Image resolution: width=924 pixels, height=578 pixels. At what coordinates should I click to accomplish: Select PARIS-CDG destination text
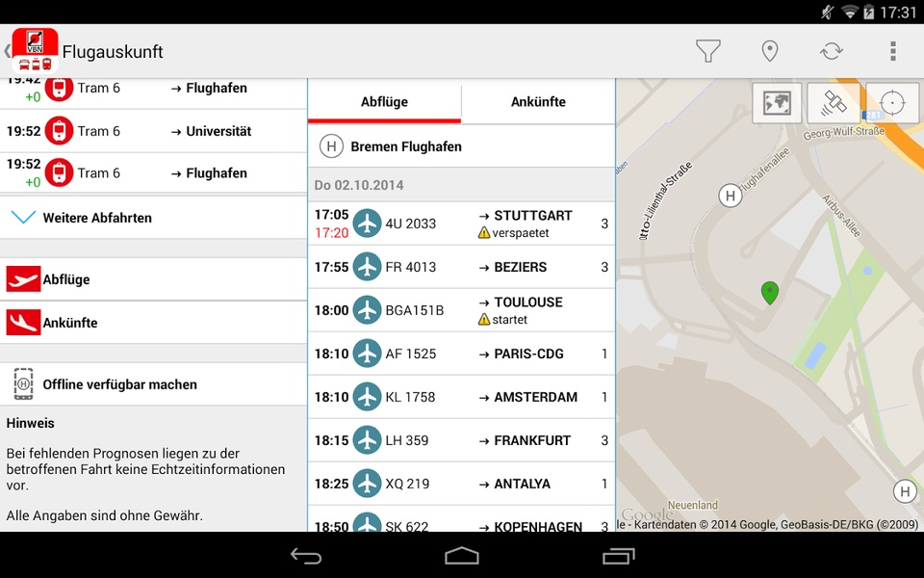pyautogui.click(x=528, y=354)
